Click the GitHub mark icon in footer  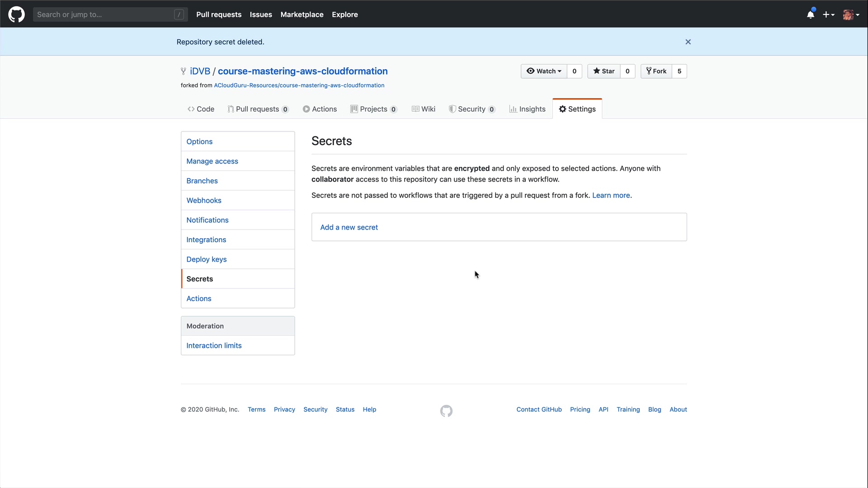(446, 411)
